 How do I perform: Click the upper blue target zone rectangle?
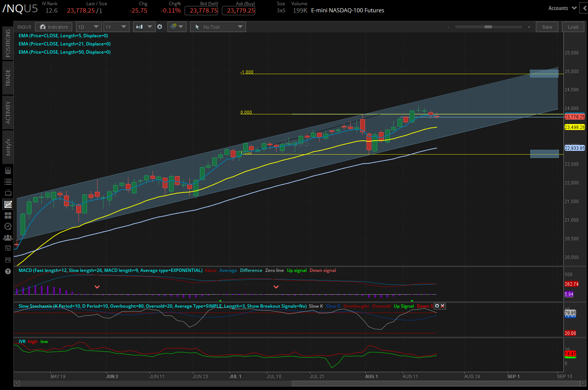click(x=544, y=73)
